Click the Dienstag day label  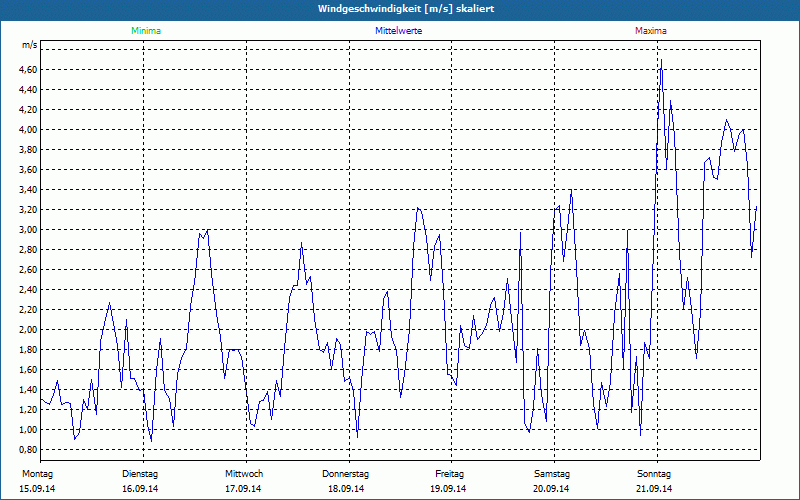(140, 474)
